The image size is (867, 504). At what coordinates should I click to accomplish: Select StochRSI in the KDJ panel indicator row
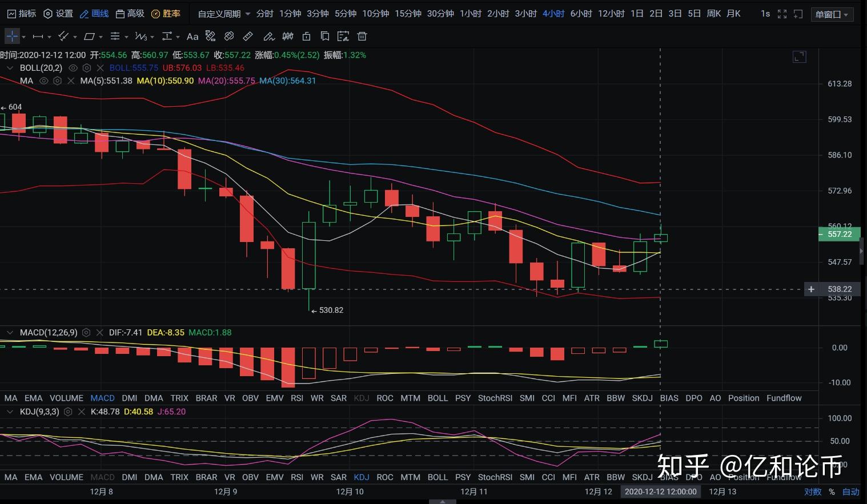click(x=495, y=477)
